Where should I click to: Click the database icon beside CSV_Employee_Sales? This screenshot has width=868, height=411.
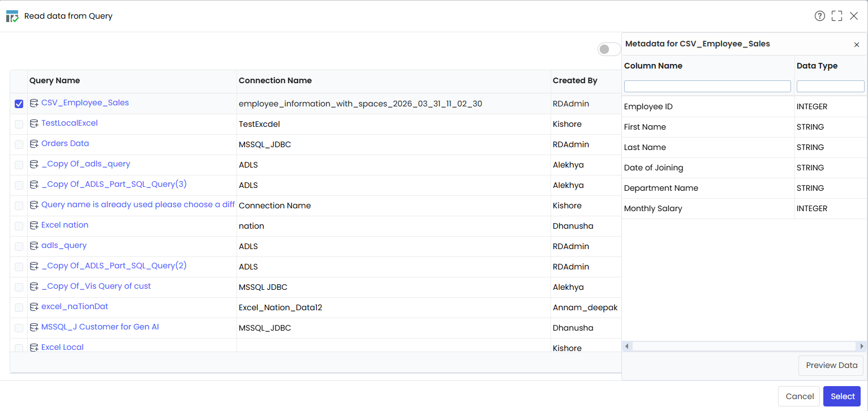pyautogui.click(x=34, y=103)
